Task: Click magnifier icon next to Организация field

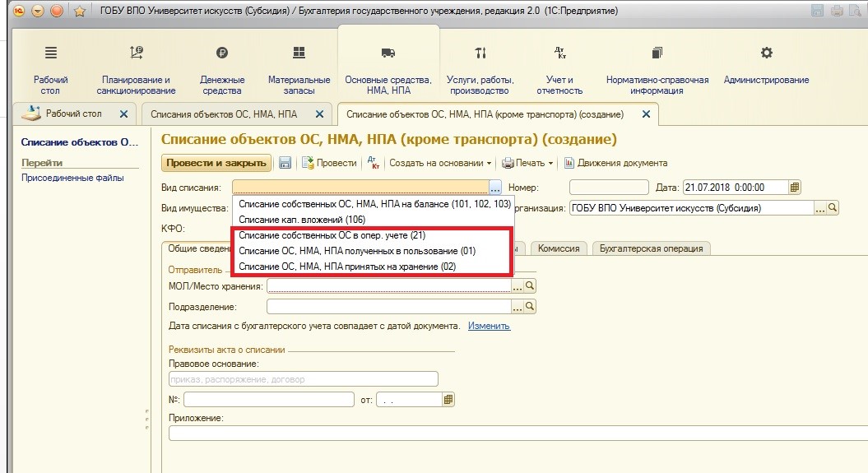Action: tap(833, 208)
